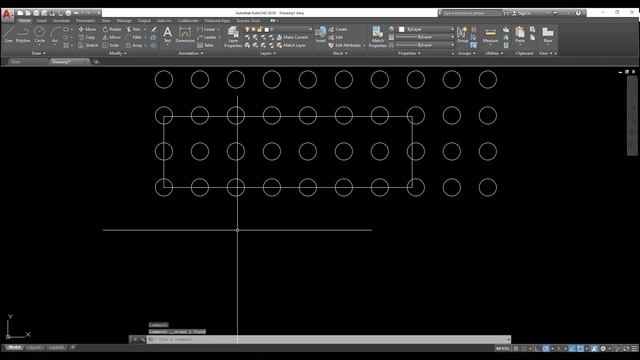Activate the Mirror command

tap(111, 37)
